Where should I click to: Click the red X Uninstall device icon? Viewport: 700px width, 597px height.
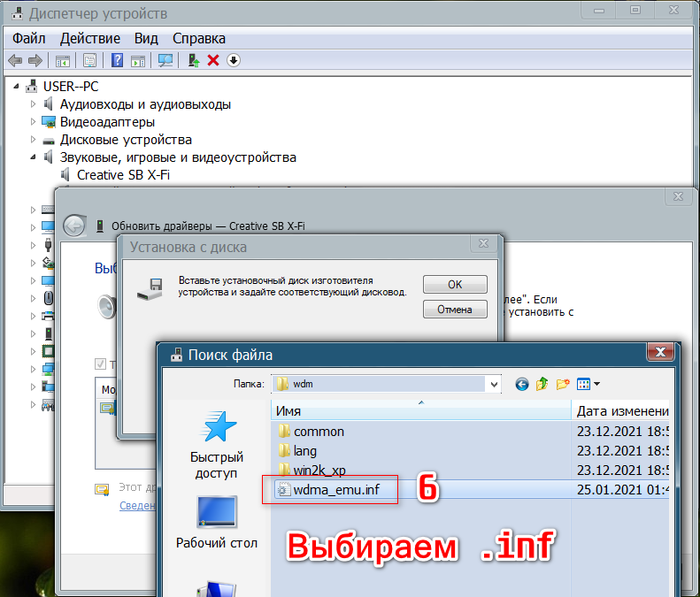[213, 60]
